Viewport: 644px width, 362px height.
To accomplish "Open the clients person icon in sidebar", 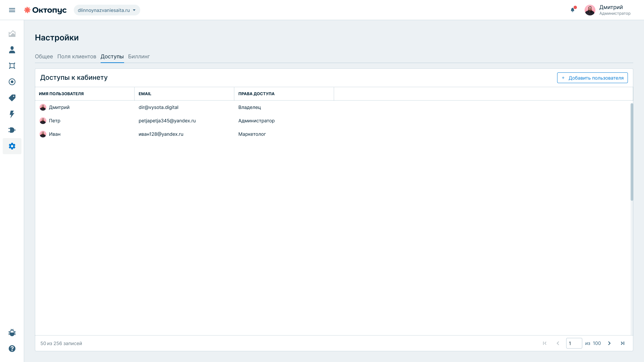I will [12, 50].
